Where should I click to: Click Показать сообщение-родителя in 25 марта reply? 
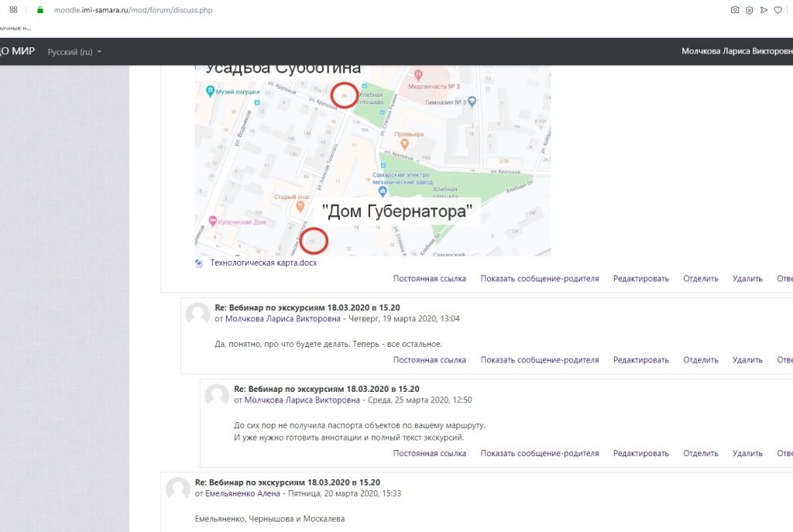540,454
